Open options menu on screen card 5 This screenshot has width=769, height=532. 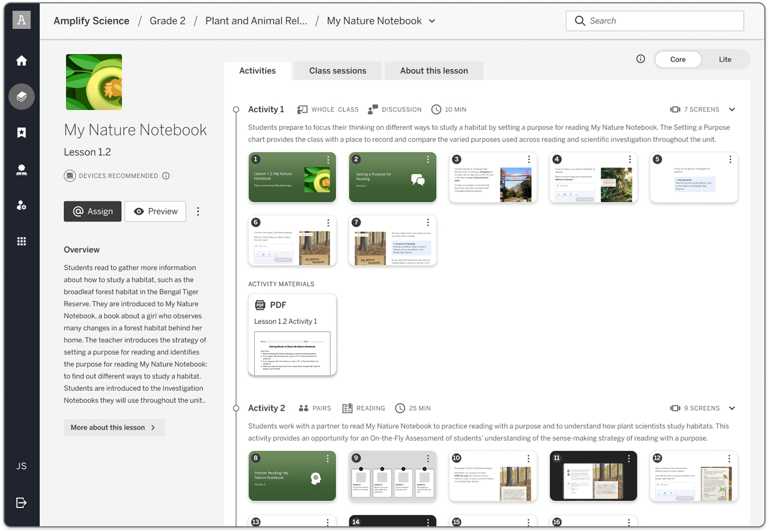coord(730,160)
